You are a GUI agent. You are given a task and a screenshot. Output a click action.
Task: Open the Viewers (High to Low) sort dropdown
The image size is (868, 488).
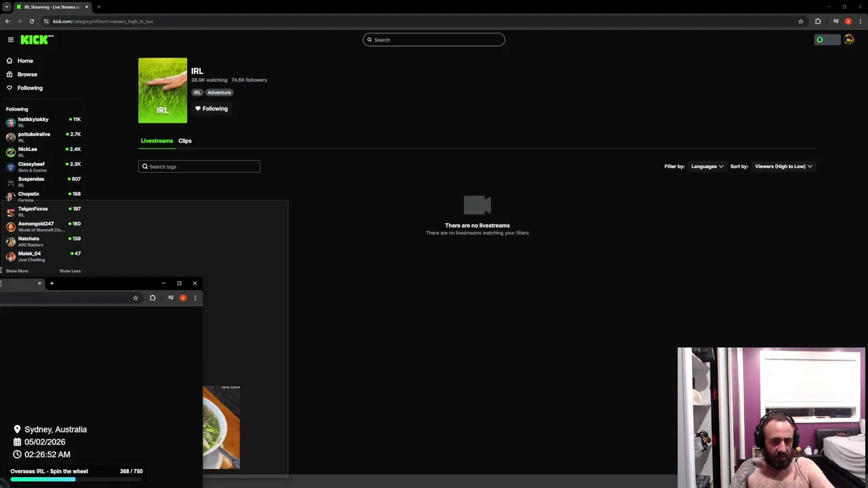click(783, 167)
